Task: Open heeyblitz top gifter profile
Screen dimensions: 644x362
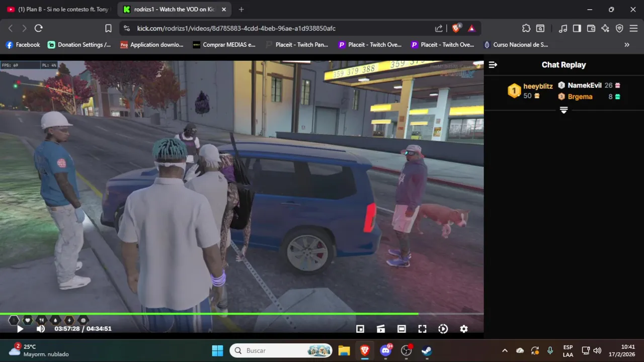Action: pos(538,86)
